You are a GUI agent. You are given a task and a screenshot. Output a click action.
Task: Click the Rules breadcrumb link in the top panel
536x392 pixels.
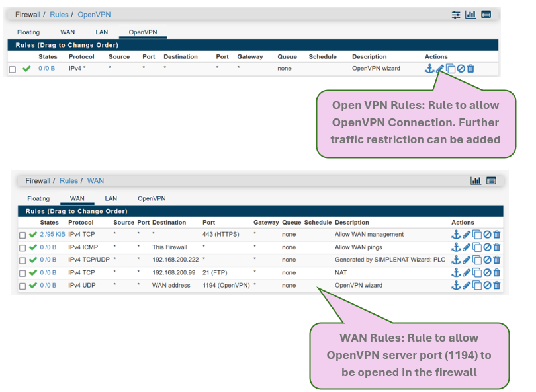[x=60, y=14]
